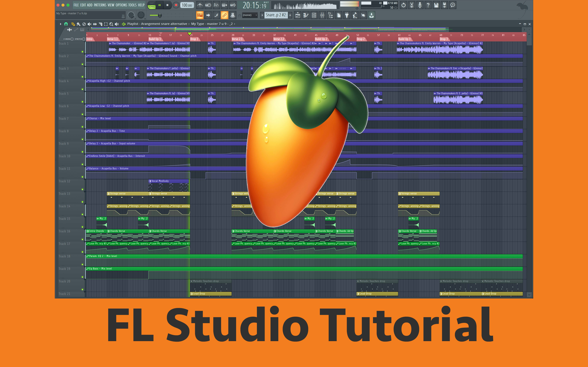Toggle the link-to-controller orange button
Screen dimensions: 588x367
tap(224, 15)
